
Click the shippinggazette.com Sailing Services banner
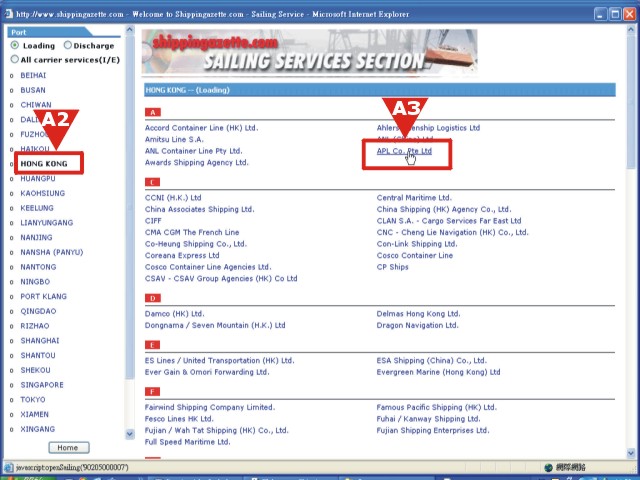click(309, 51)
